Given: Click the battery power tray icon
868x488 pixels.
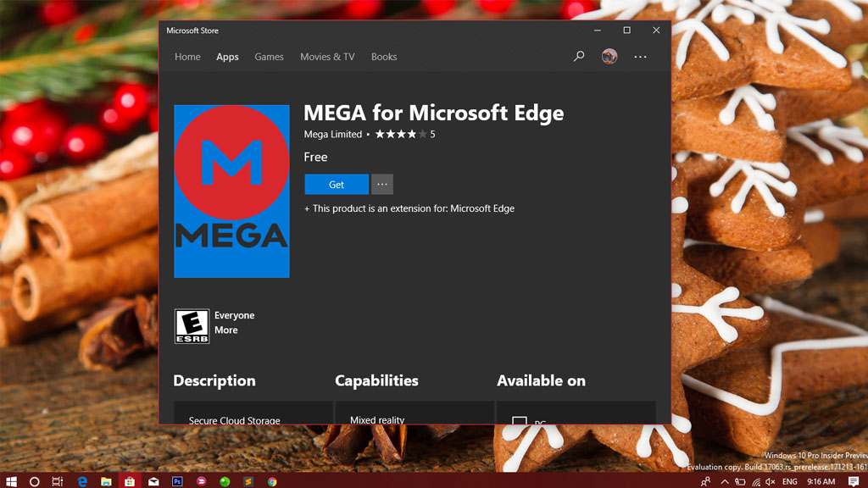Looking at the screenshot, I should click(740, 481).
